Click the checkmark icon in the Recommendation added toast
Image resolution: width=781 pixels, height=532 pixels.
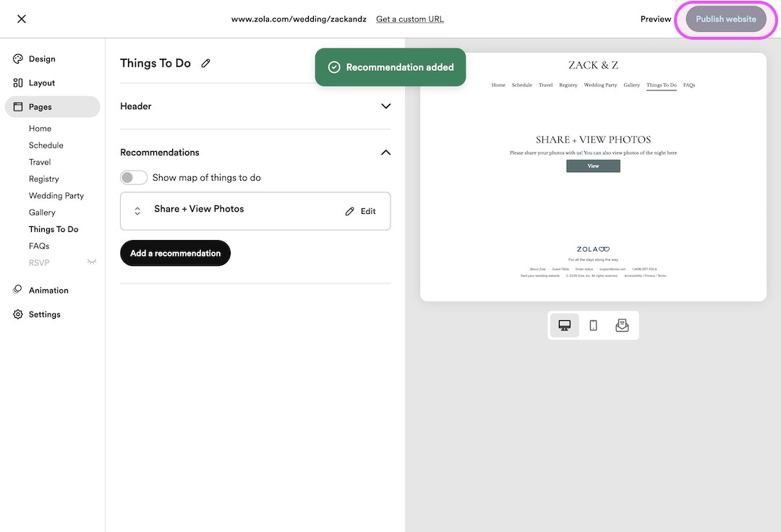334,67
